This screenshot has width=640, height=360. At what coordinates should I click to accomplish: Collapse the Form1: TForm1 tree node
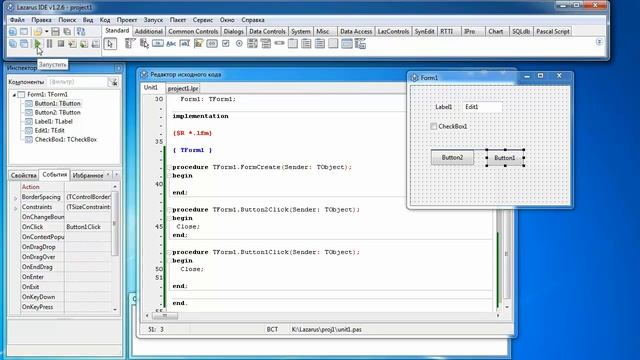point(14,95)
